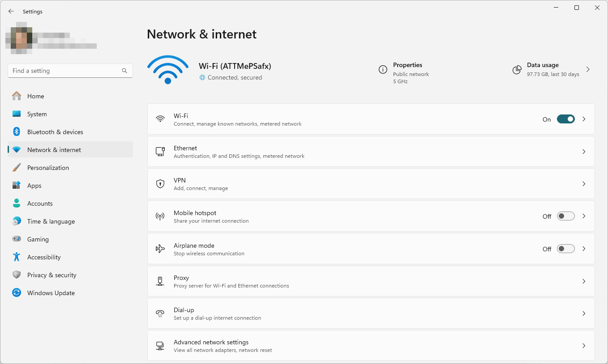This screenshot has width=608, height=364.
Task: Click the Properties info icon
Action: click(383, 70)
